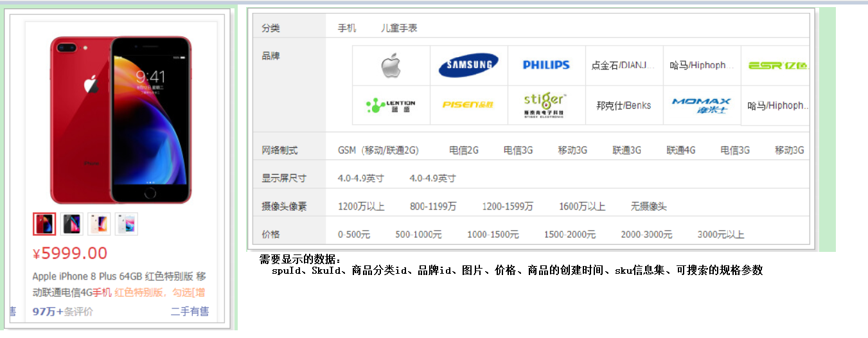Screen dimensions: 868x338
Task: Select the Samsung brand logo
Action: tap(468, 65)
